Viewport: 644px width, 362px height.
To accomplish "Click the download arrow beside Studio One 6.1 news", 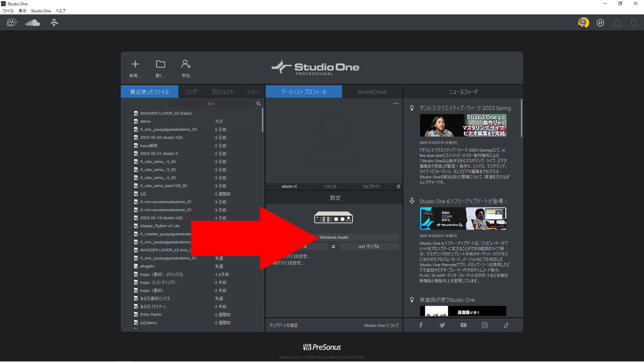I will 412,201.
